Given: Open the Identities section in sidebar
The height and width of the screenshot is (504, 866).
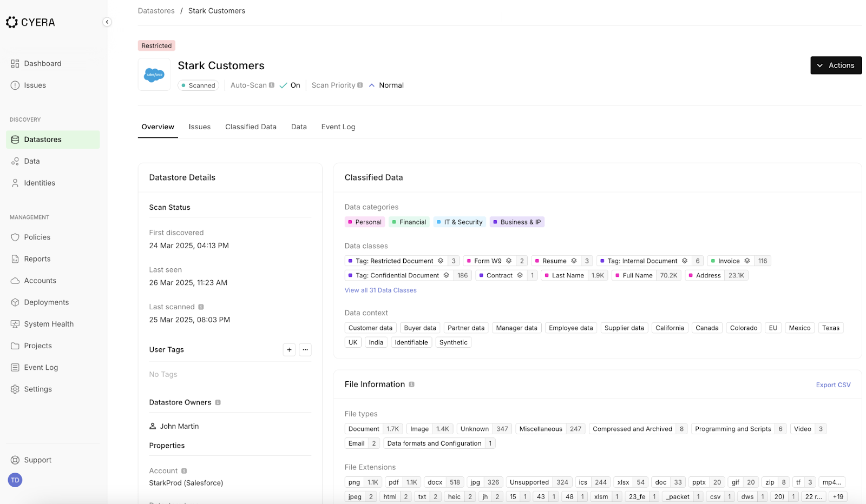Looking at the screenshot, I should click(x=38, y=183).
